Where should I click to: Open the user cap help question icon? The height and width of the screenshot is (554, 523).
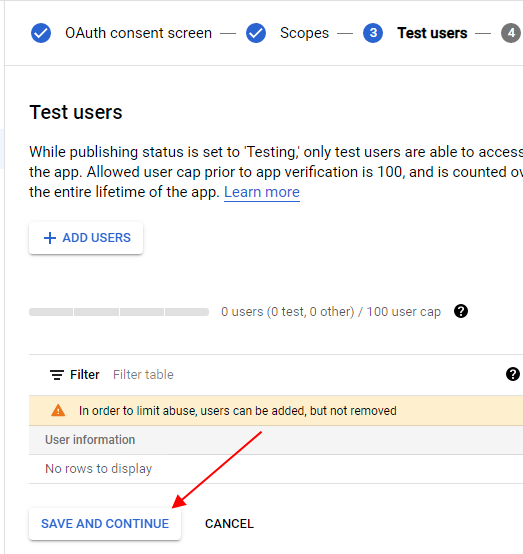pos(461,311)
